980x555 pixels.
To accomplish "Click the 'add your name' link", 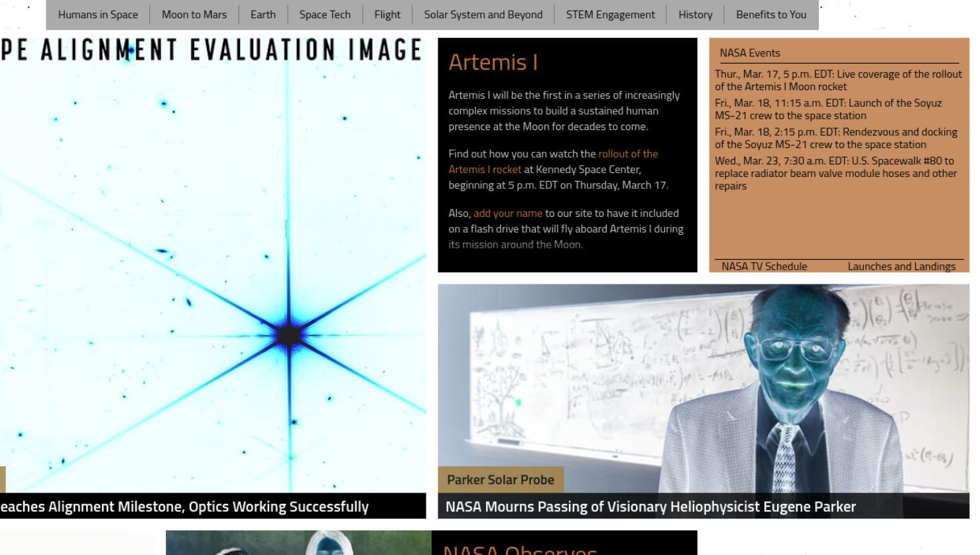I will point(508,214).
